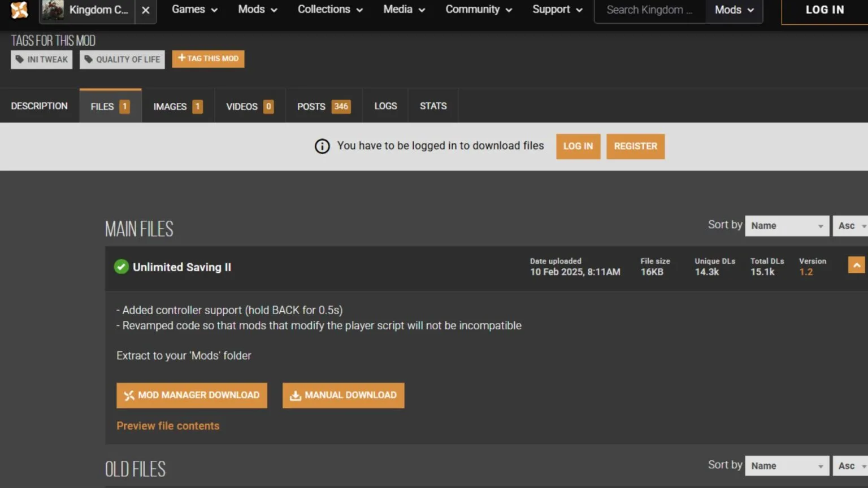Click the LOG IN button in header
The width and height of the screenshot is (868, 488).
[x=824, y=10]
